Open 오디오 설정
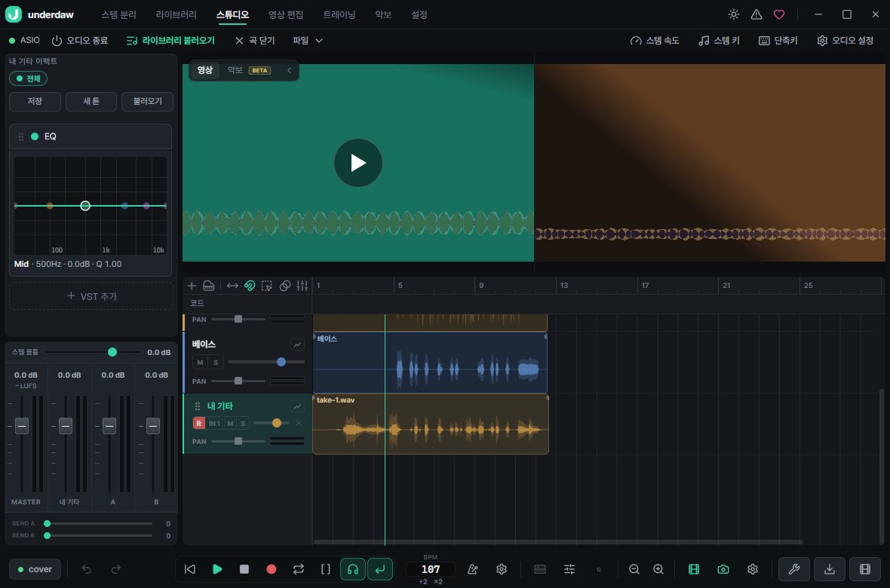 [845, 40]
